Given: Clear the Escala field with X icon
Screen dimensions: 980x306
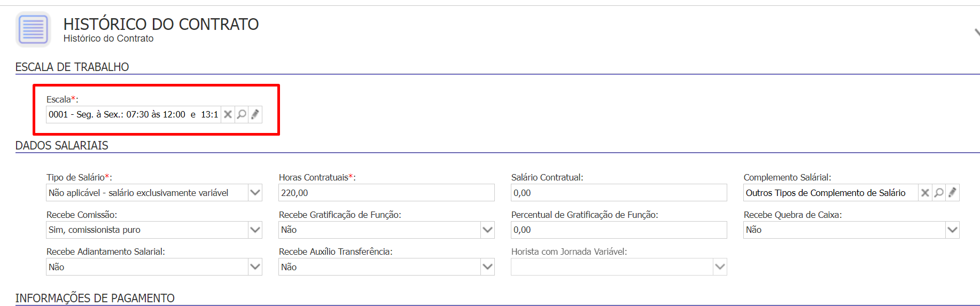Looking at the screenshot, I should coord(228,114).
